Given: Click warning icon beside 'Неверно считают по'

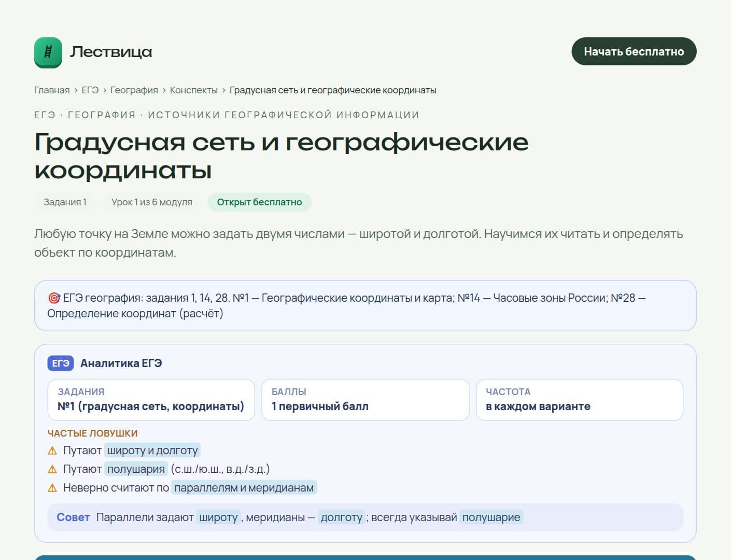Looking at the screenshot, I should coord(52,488).
